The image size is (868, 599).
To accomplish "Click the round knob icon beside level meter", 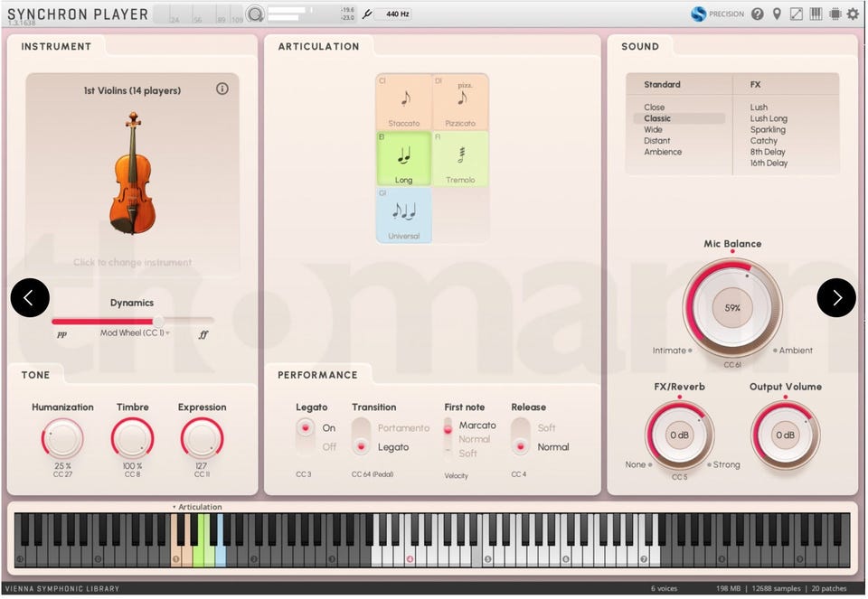I will tap(255, 14).
